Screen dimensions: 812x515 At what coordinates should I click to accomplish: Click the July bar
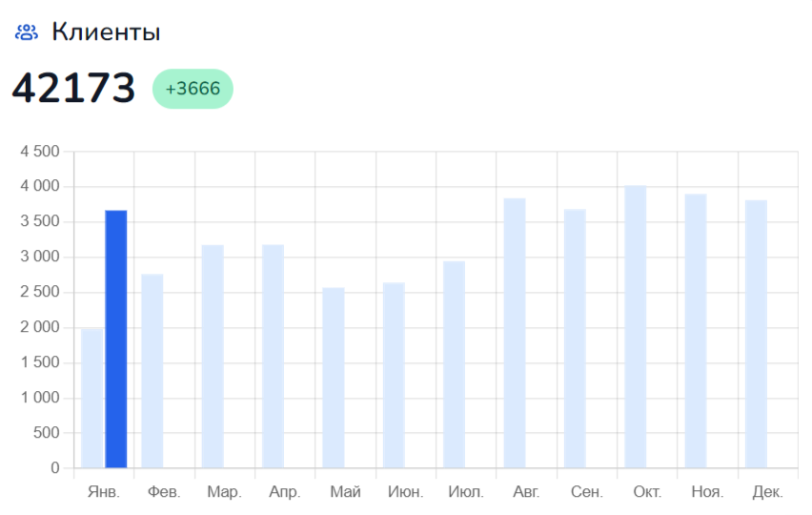pyautogui.click(x=454, y=364)
